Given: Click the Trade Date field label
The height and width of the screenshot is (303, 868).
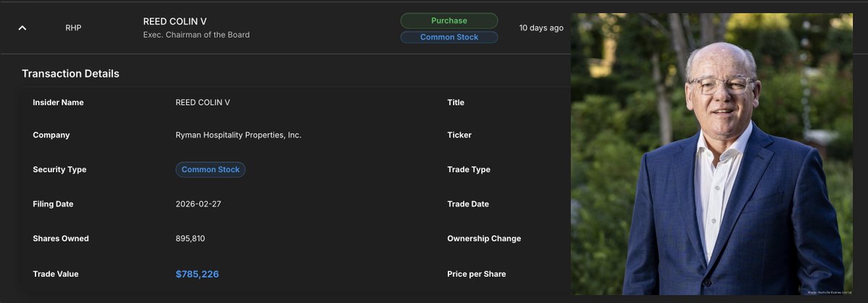Looking at the screenshot, I should [x=468, y=204].
